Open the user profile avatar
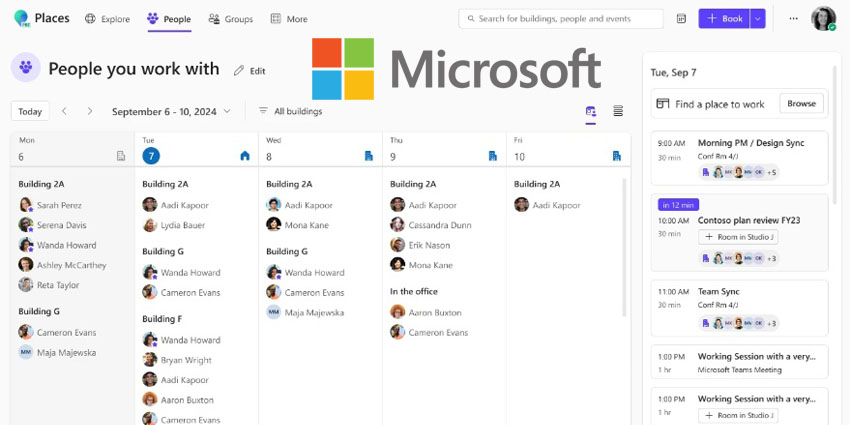Image resolution: width=850 pixels, height=425 pixels. pos(823,18)
